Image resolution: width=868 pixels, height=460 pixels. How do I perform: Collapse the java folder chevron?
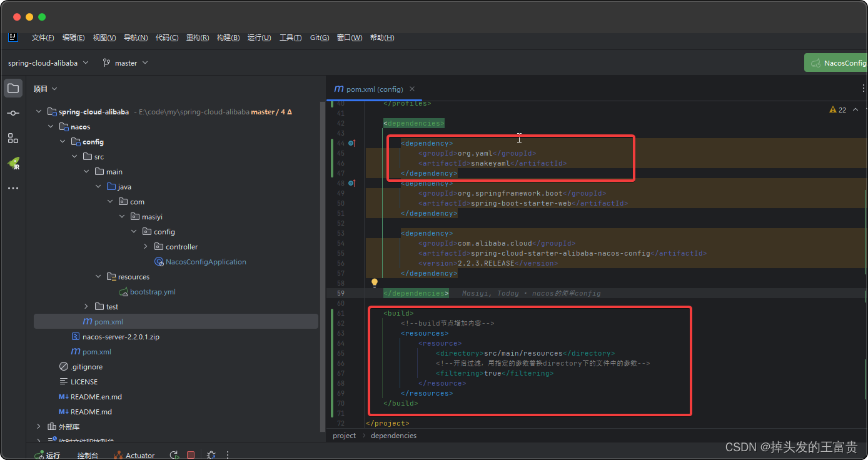point(98,187)
